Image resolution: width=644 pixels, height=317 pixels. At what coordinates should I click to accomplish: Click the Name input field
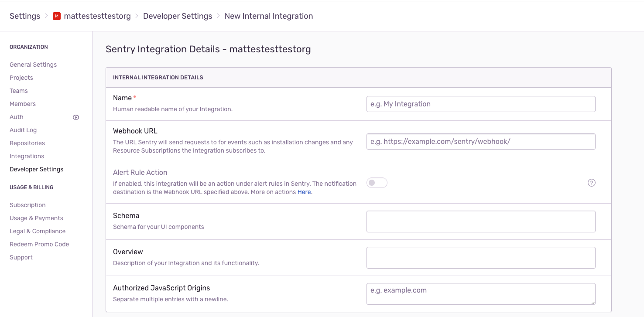pyautogui.click(x=480, y=104)
